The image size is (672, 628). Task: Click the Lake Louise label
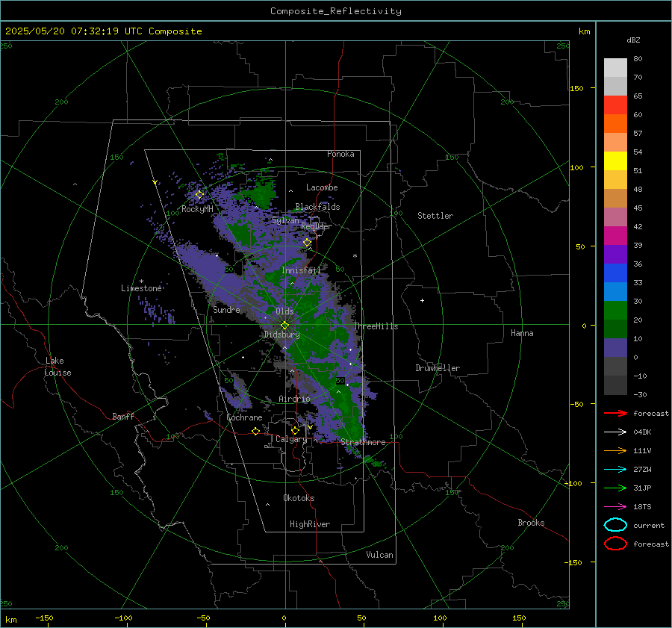(x=58, y=367)
